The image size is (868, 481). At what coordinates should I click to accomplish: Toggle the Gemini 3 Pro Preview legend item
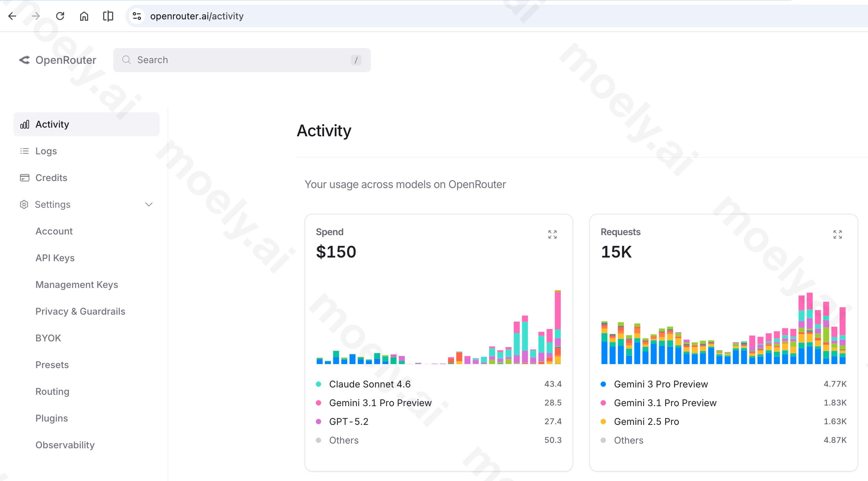click(x=661, y=384)
